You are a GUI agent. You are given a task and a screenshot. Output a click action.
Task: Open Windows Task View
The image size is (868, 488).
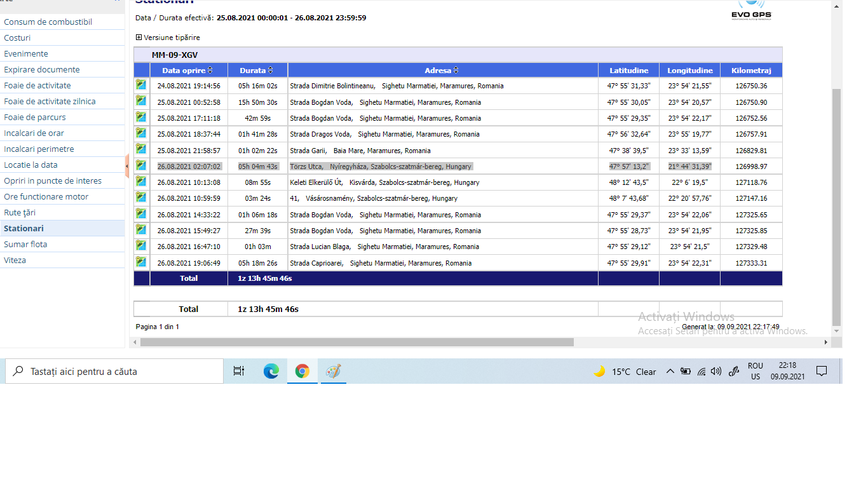(x=239, y=372)
